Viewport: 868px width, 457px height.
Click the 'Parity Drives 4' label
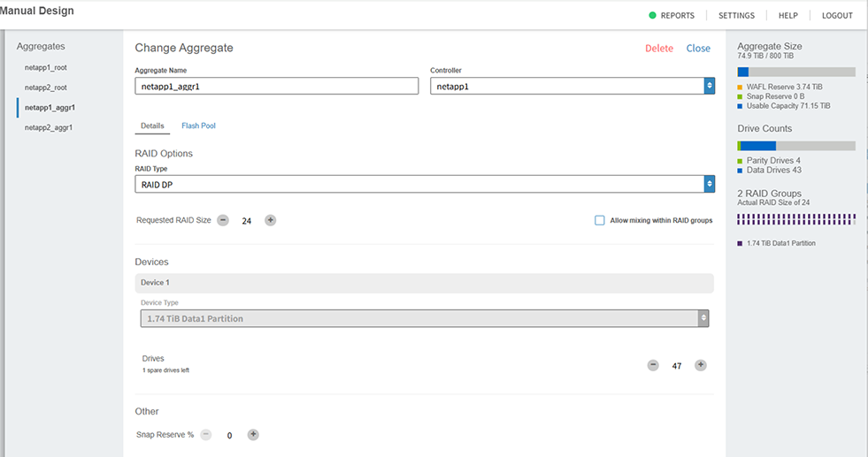[x=773, y=161]
